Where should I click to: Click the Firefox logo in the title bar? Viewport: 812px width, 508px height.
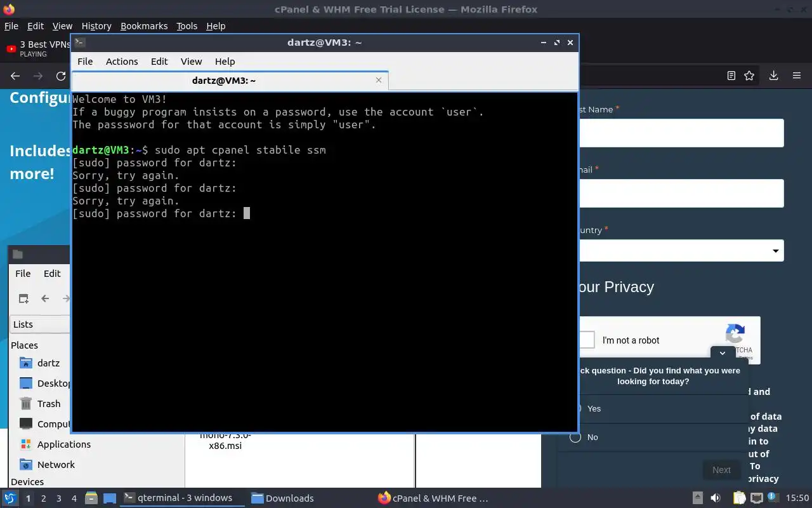[9, 10]
